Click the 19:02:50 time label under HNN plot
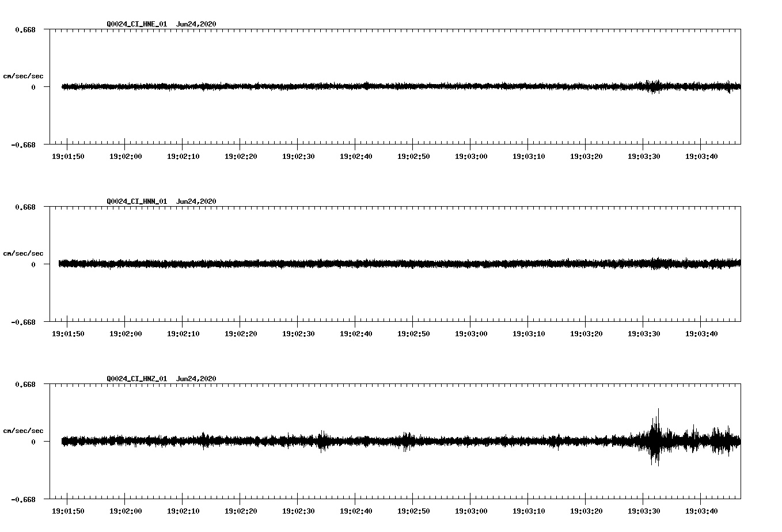This screenshot has width=782, height=532. click(x=413, y=333)
